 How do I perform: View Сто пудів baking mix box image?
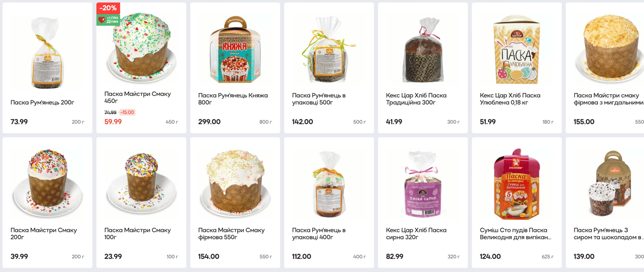516,185
